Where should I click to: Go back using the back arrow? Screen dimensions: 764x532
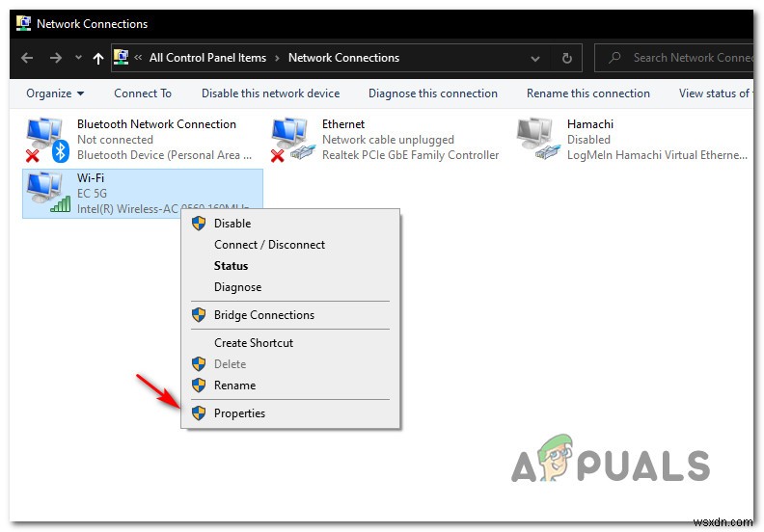coord(27,58)
